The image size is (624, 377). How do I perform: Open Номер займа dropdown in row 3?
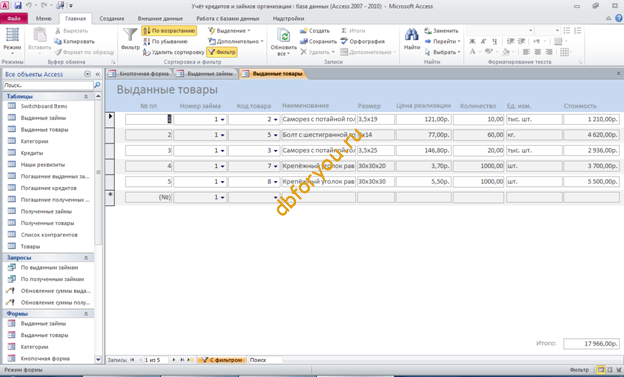pos(222,150)
